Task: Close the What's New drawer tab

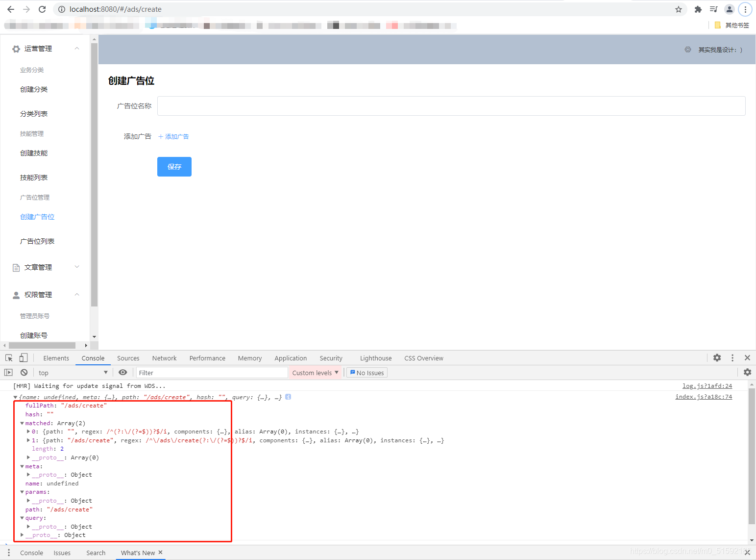Action: pos(160,553)
